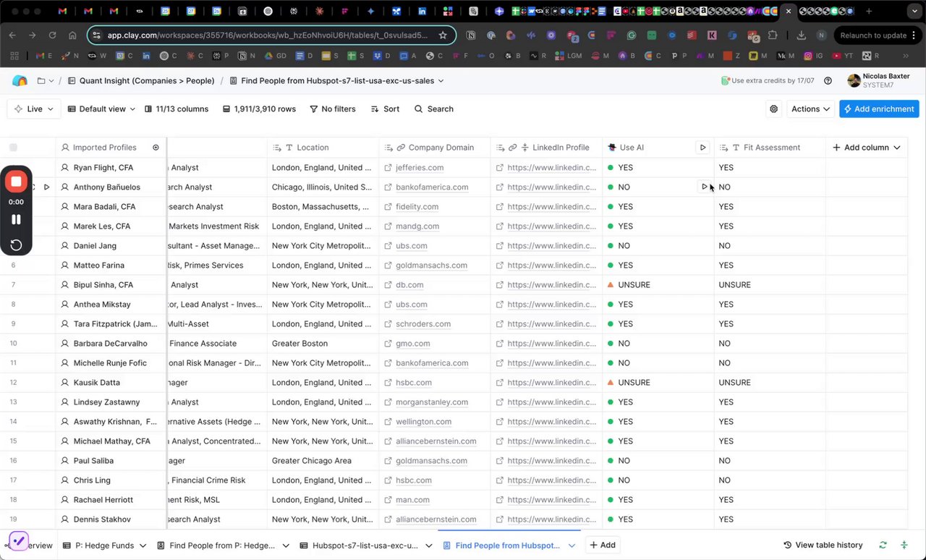Image resolution: width=926 pixels, height=560 pixels.
Task: Open the 11/13 columns selector
Action: pyautogui.click(x=177, y=109)
